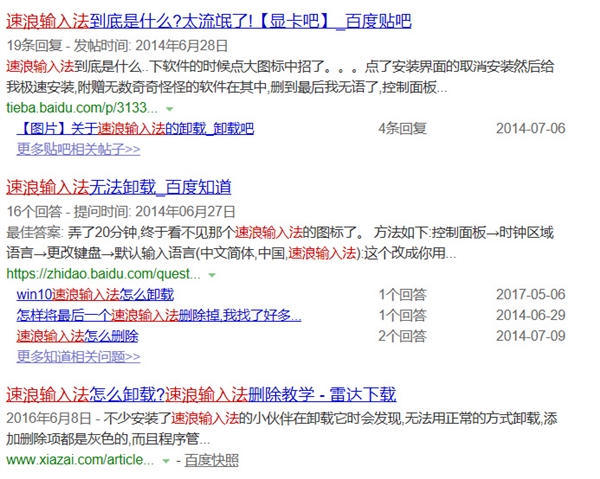Viewport: 600px width, 479px height.
Task: Click the 1个回答 count beside 2014-06-29
Action: pyautogui.click(x=403, y=315)
